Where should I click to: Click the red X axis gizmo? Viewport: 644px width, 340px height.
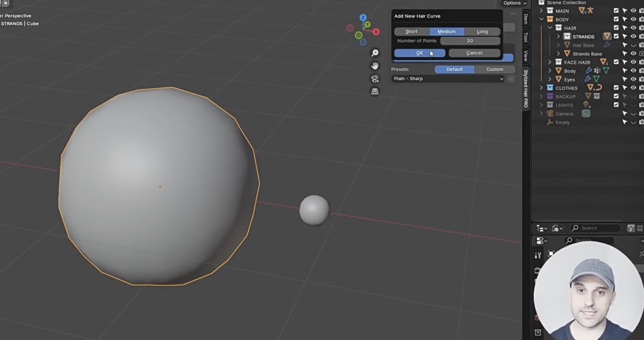click(376, 32)
